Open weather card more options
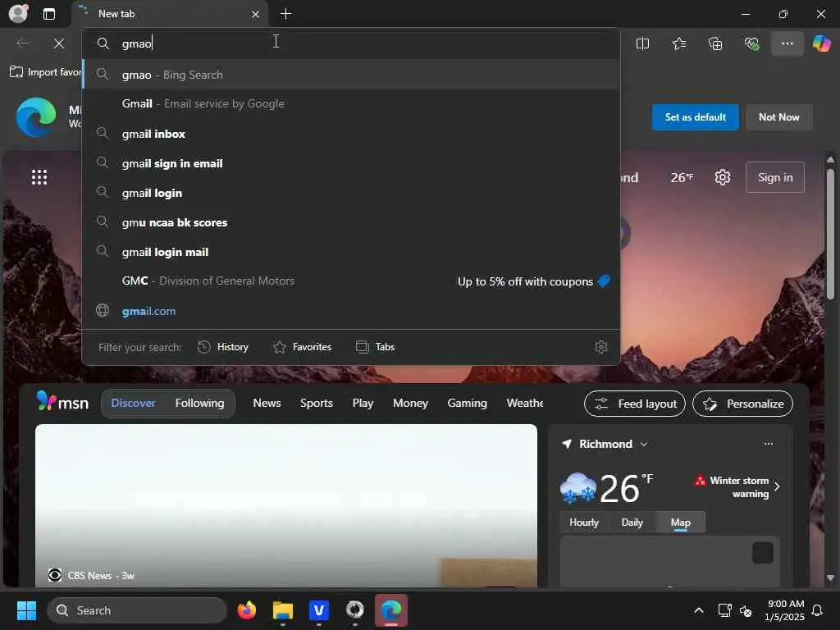 768,444
